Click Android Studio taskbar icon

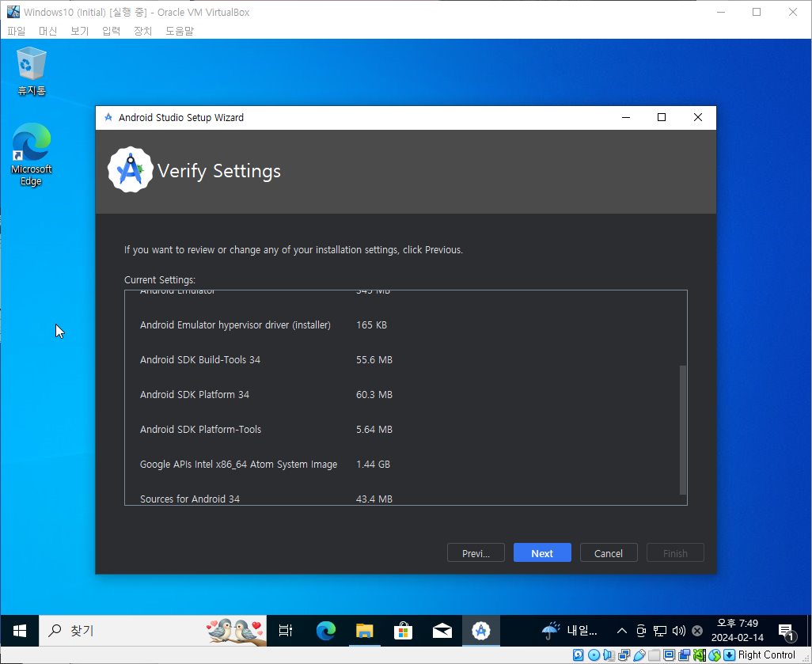(x=480, y=630)
